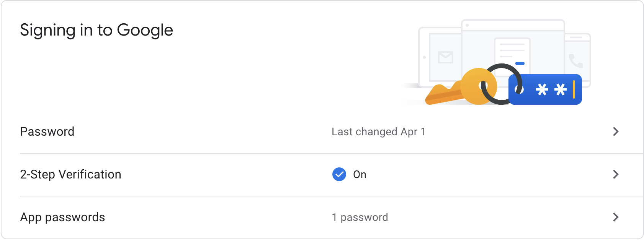Viewport: 644px width, 240px height.
Task: Click the tablet device outline in illustration
Action: coord(440,57)
